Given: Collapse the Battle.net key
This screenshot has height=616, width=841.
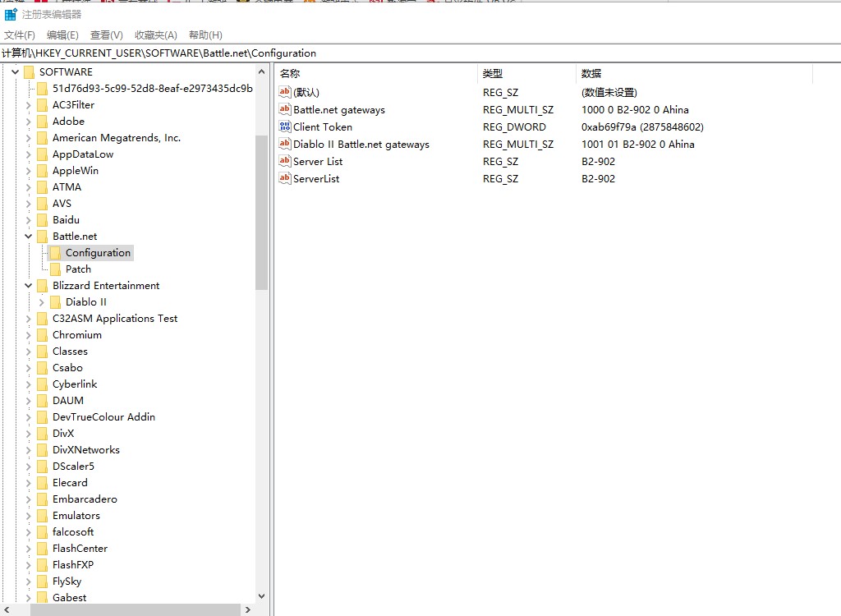Looking at the screenshot, I should [29, 236].
